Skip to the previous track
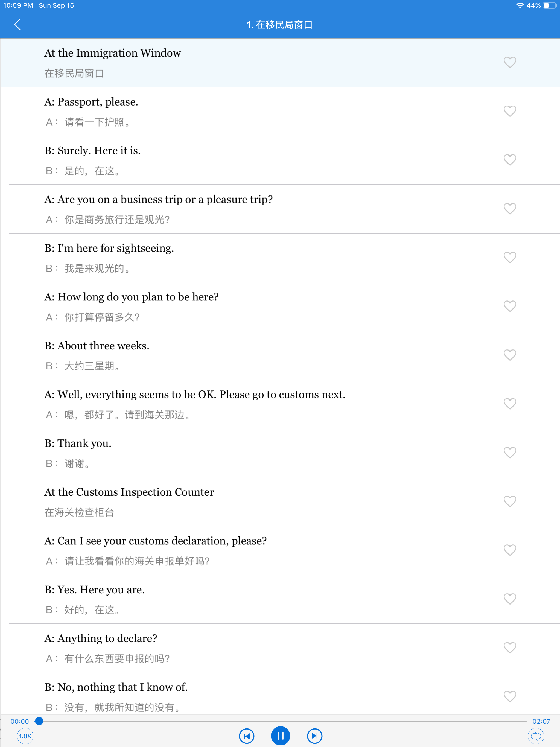The image size is (560, 747). pyautogui.click(x=247, y=736)
